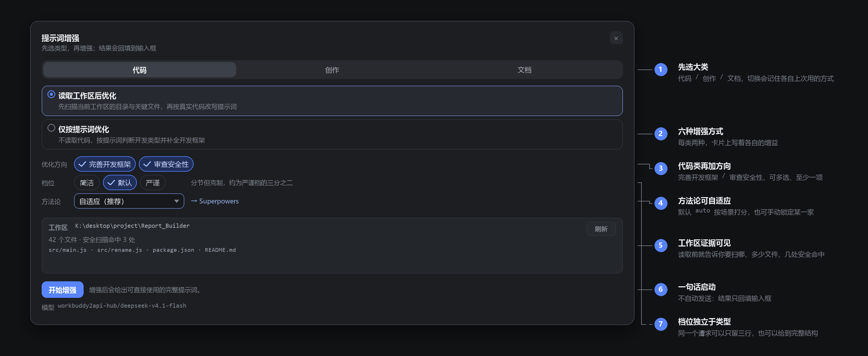Image resolution: width=868 pixels, height=356 pixels.
Task: Click the Superpowers link
Action: tap(215, 201)
